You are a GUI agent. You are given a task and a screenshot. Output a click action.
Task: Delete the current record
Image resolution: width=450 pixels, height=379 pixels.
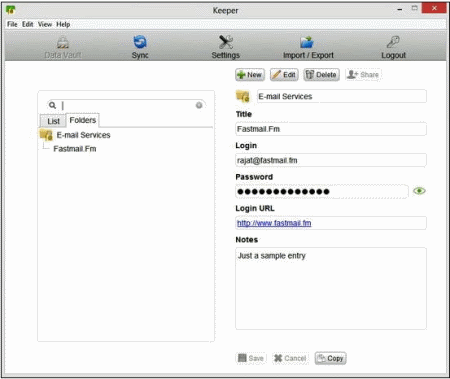point(321,75)
